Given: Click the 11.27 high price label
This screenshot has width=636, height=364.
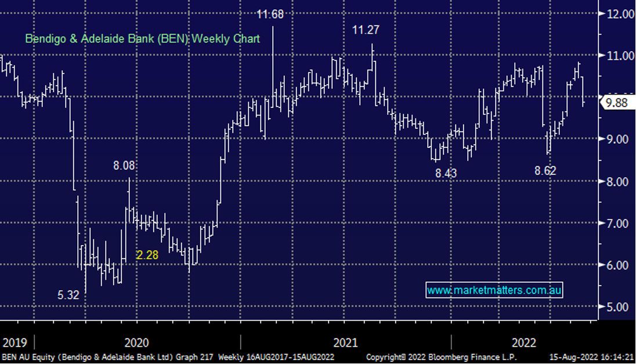Looking at the screenshot, I should pyautogui.click(x=366, y=31).
